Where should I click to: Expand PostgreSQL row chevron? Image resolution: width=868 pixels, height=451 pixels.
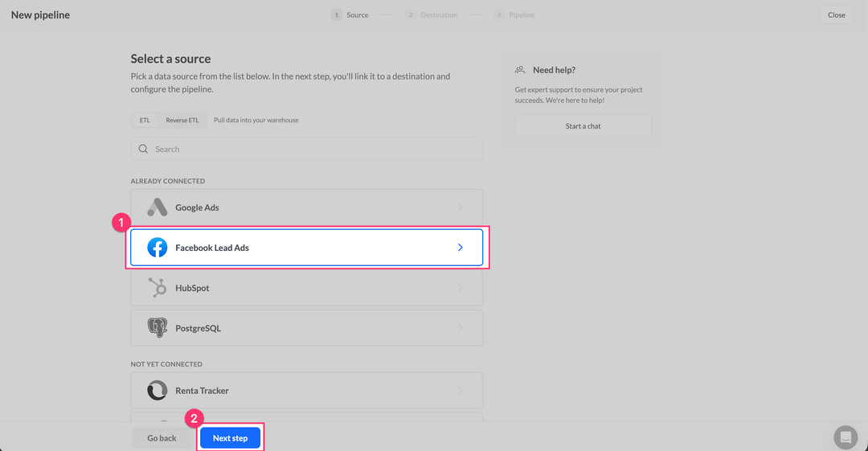[x=460, y=328]
